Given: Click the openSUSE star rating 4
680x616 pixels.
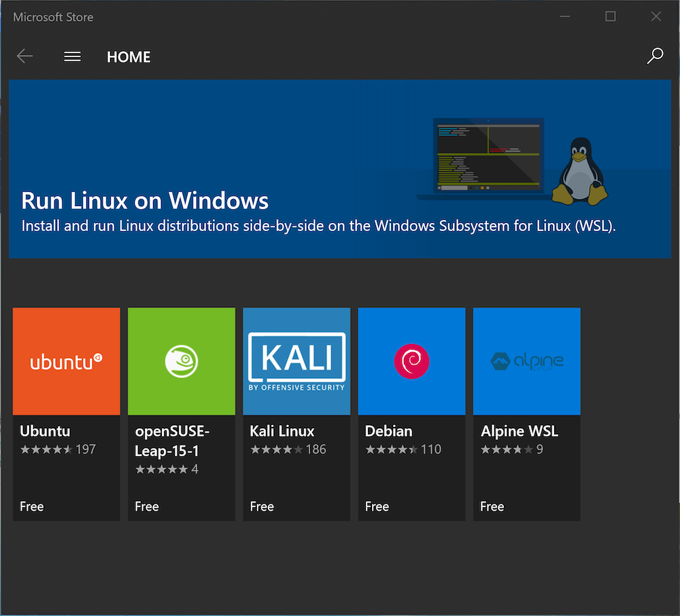Looking at the screenshot, I should point(167,469).
